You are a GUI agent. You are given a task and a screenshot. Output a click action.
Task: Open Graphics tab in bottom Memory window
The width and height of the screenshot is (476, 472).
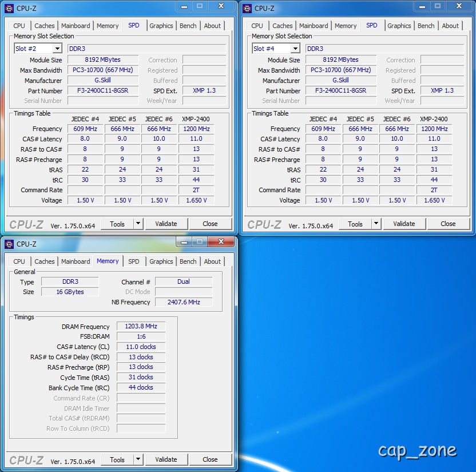[161, 261]
